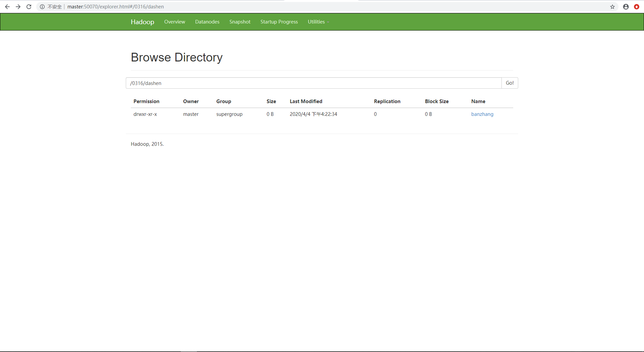The height and width of the screenshot is (352, 644).
Task: View site info via the not-secure icon
Action: [x=42, y=7]
